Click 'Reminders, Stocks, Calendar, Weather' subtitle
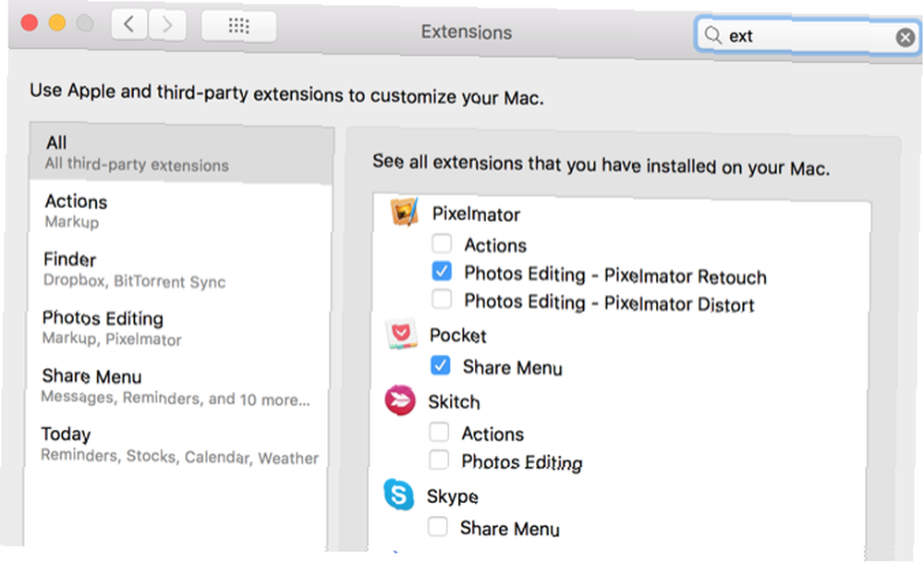924x564 pixels. (x=180, y=457)
